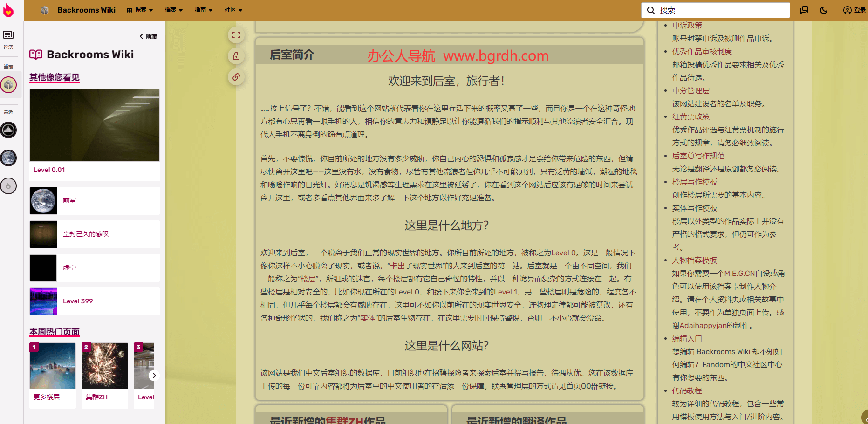Toggle dark mode with the moon icon
The image size is (868, 424).
824,10
